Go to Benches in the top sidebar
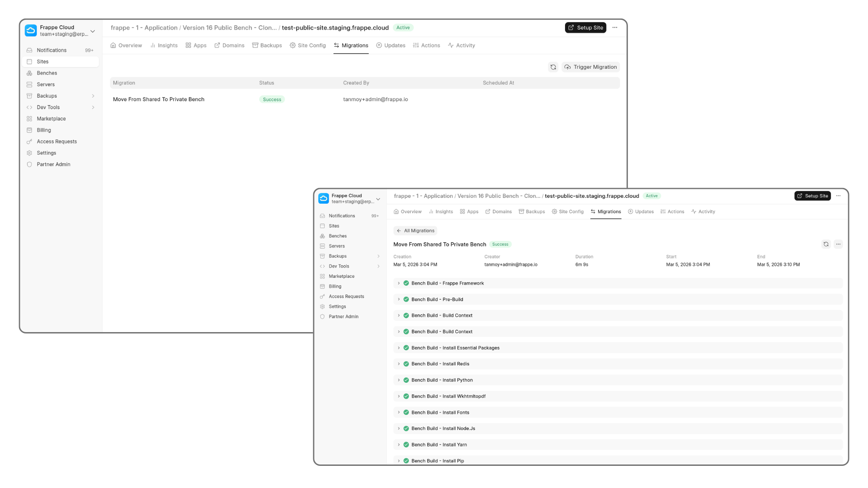This screenshot has width=868, height=488. pyautogui.click(x=47, y=73)
